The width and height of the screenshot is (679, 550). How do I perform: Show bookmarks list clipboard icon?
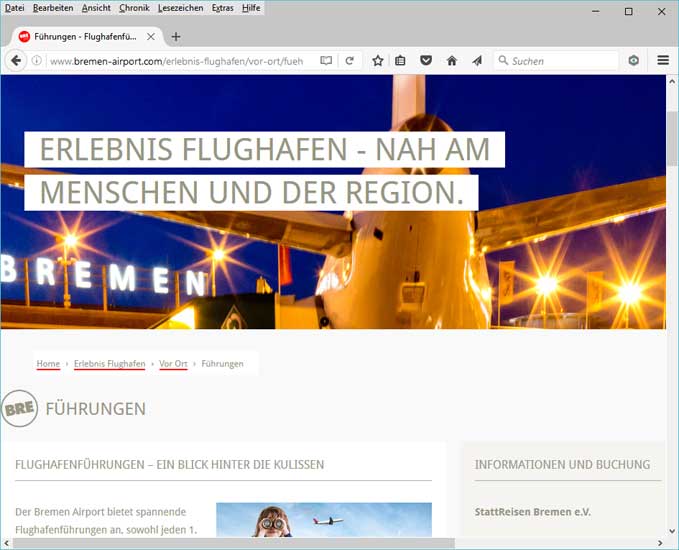pyautogui.click(x=401, y=61)
